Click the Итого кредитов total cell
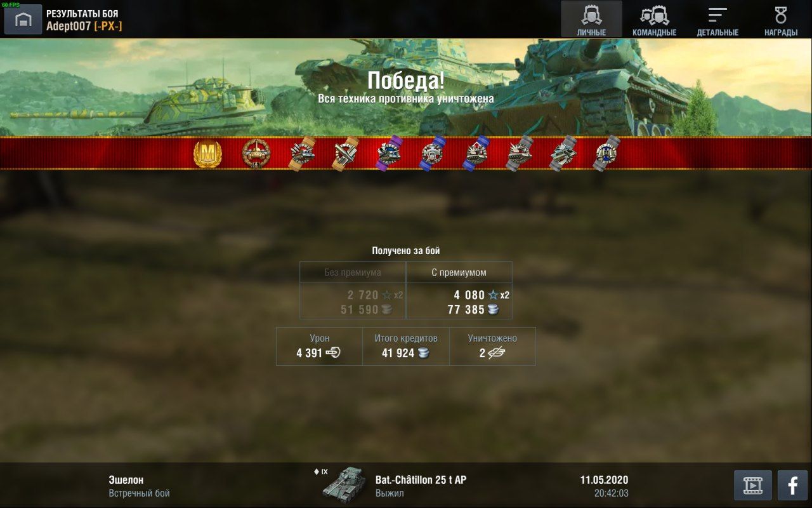 pos(406,346)
